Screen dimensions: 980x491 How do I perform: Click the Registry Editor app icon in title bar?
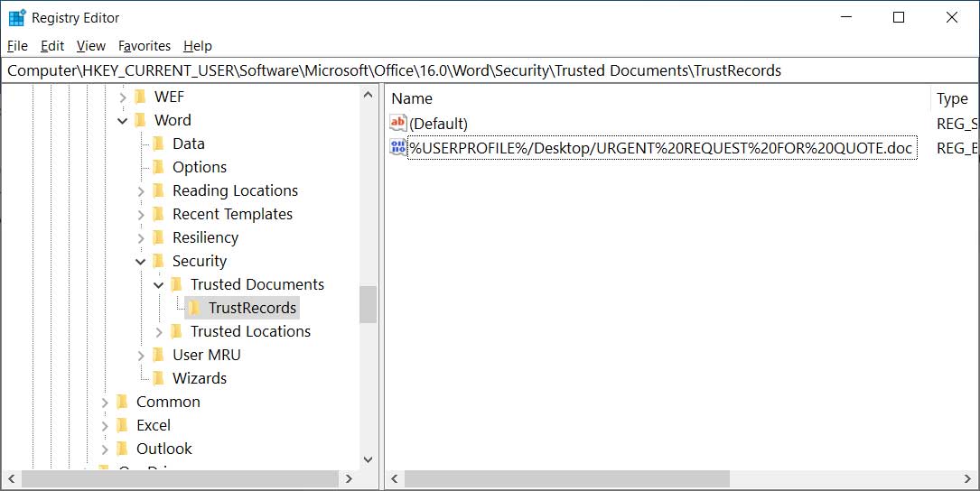pyautogui.click(x=17, y=17)
